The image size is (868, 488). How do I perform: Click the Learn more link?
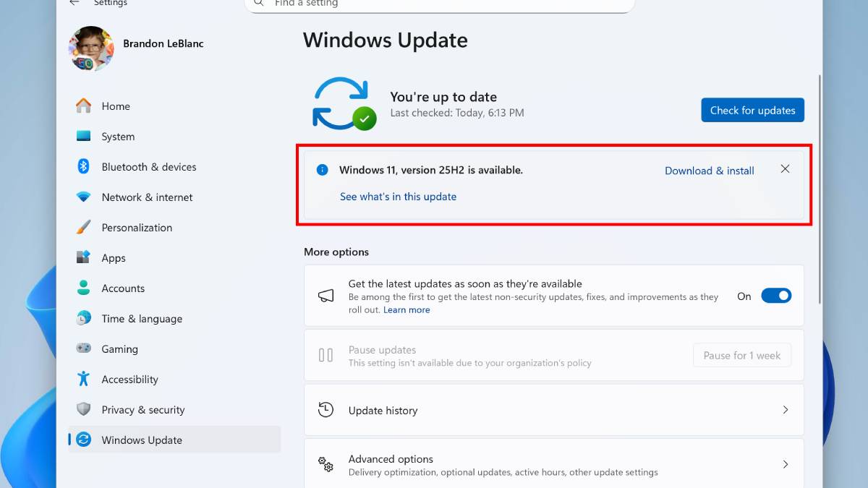pyautogui.click(x=407, y=309)
